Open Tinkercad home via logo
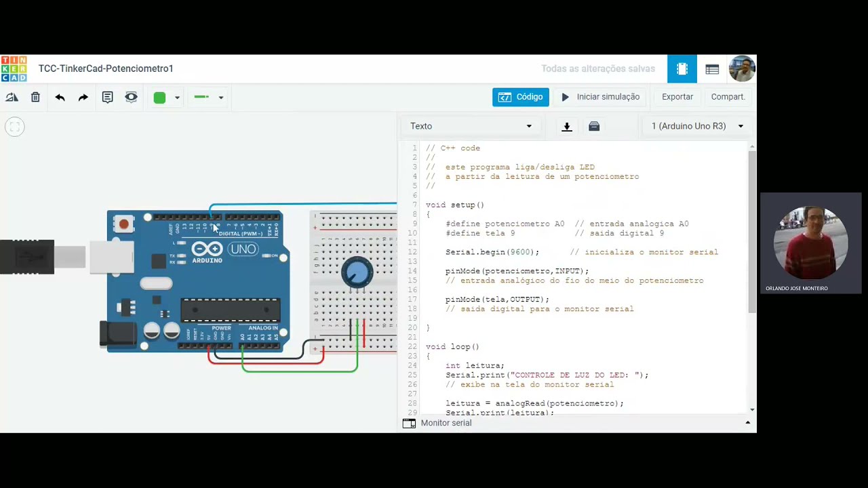This screenshot has height=488, width=868. pos(14,68)
